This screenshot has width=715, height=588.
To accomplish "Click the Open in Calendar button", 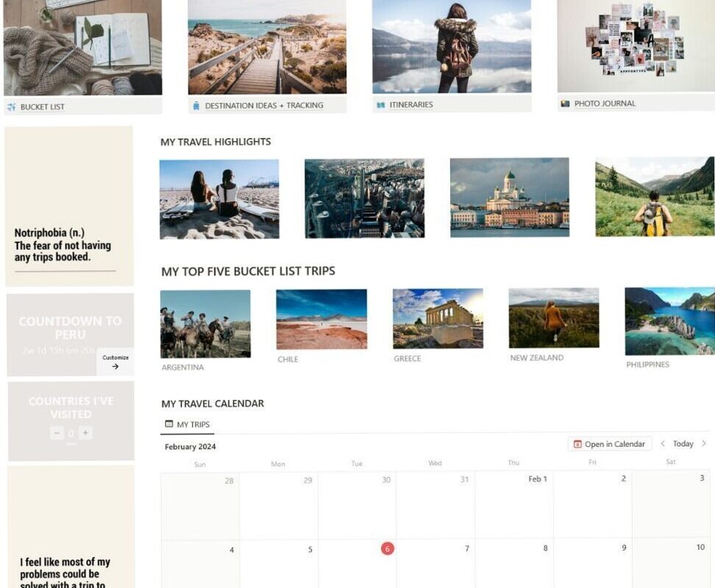I will click(x=611, y=444).
